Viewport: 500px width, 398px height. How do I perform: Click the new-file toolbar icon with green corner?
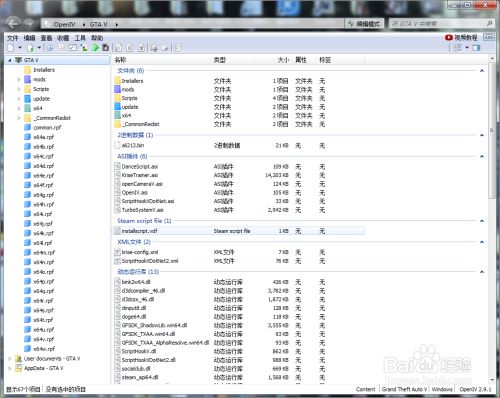(30, 48)
